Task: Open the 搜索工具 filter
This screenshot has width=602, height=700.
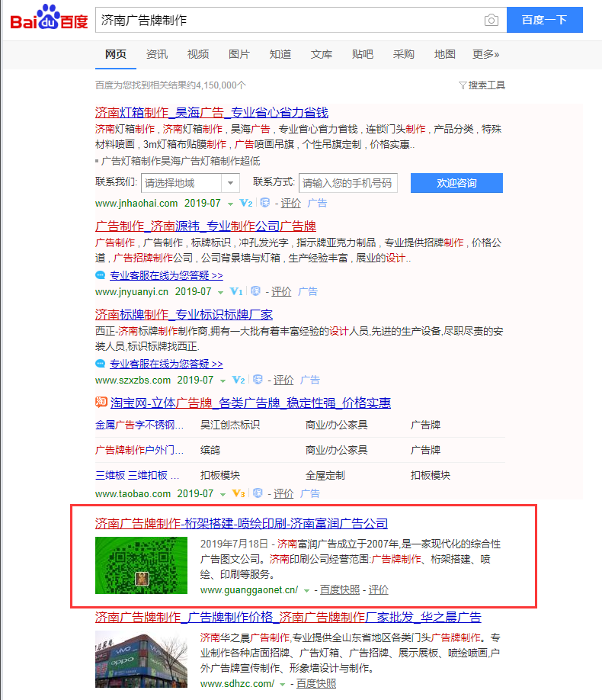Action: (x=482, y=85)
